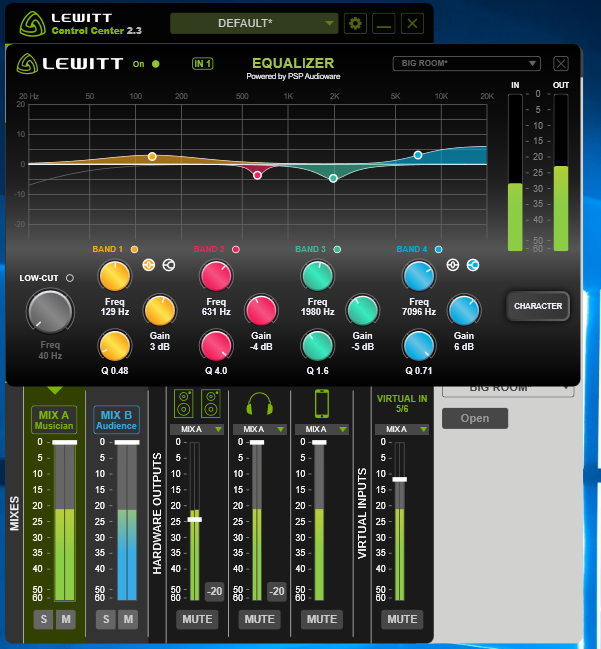Click headphones -20 dim button

tap(276, 591)
